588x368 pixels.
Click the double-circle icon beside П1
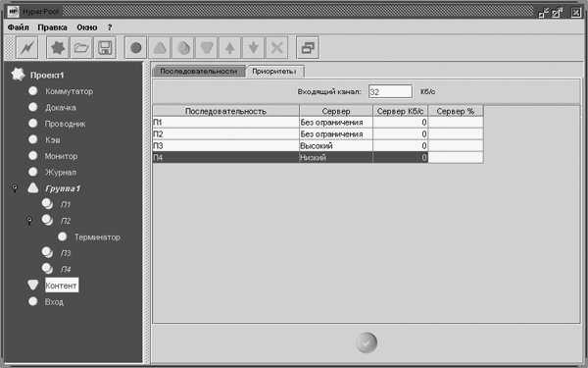pyautogui.click(x=47, y=204)
